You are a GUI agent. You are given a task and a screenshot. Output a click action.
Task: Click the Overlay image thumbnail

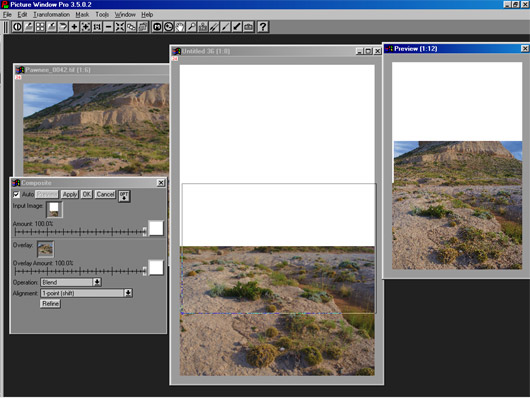click(x=45, y=249)
